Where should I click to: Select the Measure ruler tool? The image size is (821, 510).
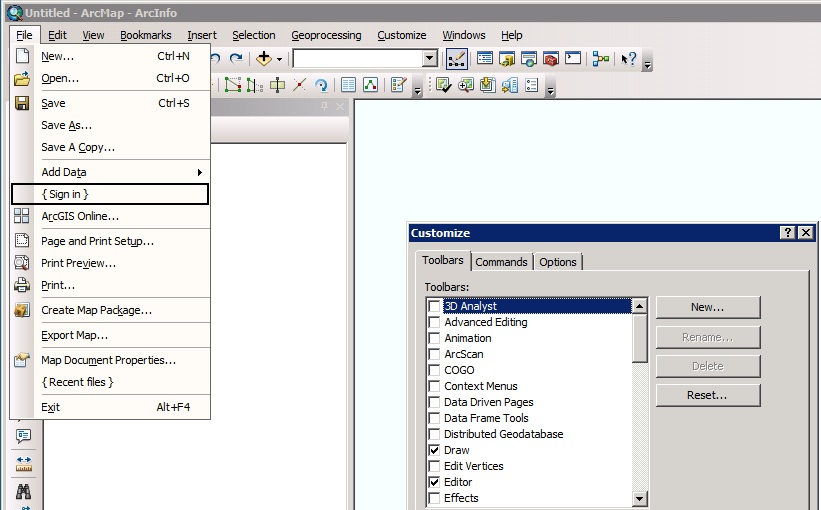coord(24,464)
